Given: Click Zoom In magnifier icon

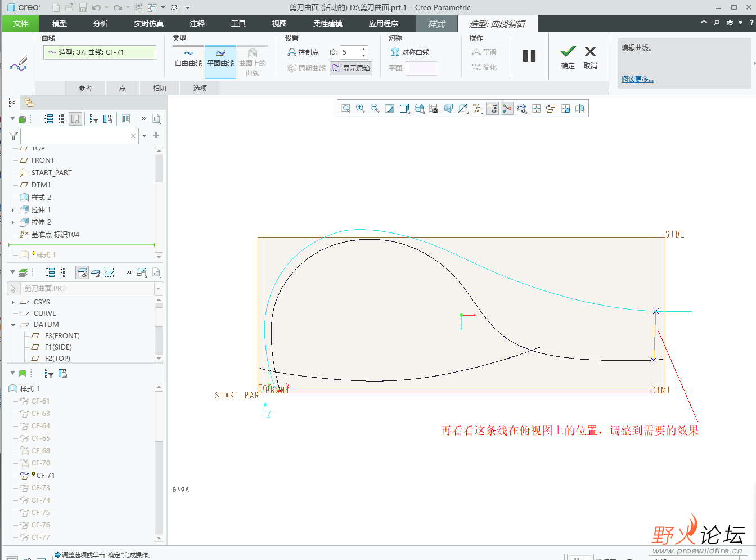Looking at the screenshot, I should coord(361,108).
